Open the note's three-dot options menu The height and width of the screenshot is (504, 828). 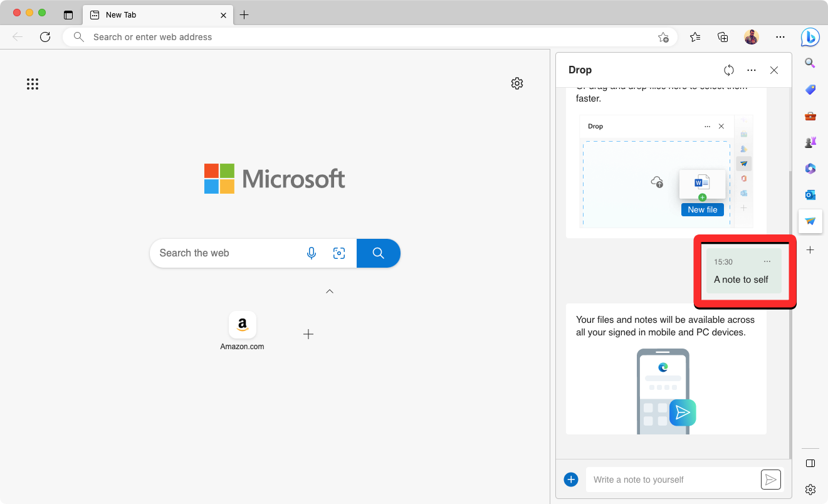point(767,261)
